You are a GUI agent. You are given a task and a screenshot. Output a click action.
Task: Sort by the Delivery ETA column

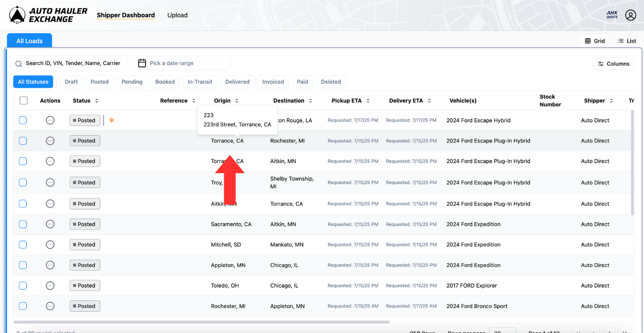pyautogui.click(x=410, y=101)
